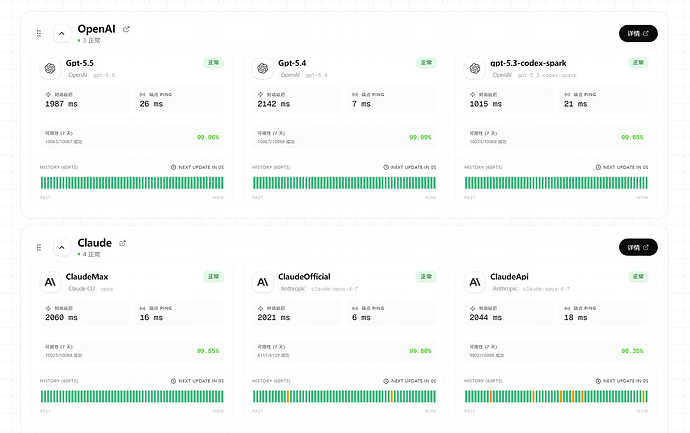Click the ClaudeApi Anthropic logo icon
The image size is (690, 433).
(475, 282)
